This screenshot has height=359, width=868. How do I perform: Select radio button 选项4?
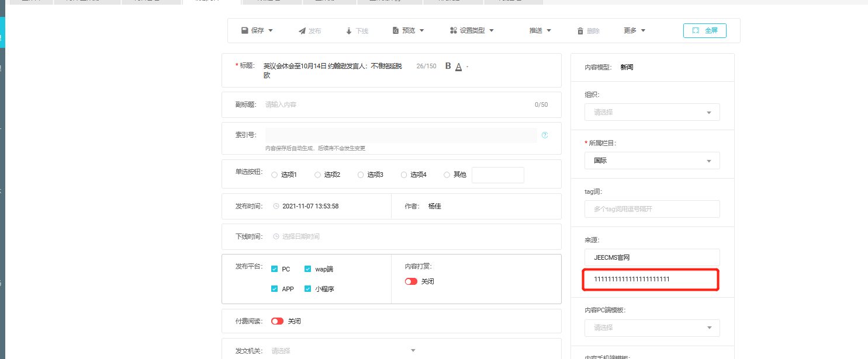[404, 175]
